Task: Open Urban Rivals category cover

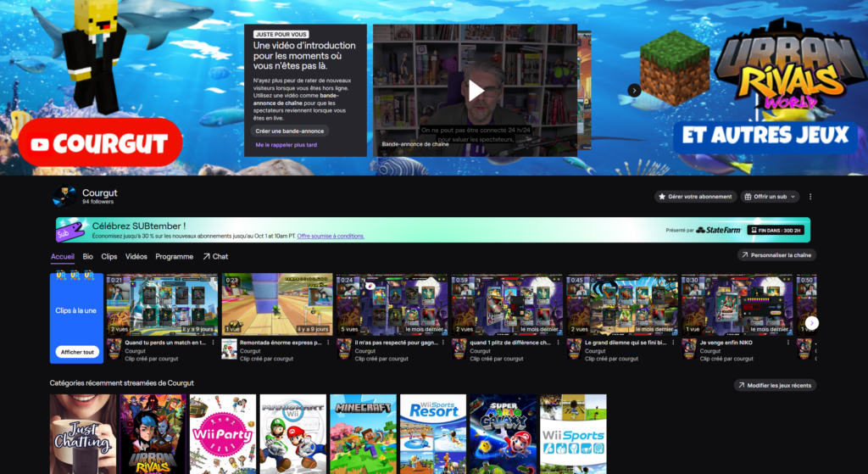Action: [x=153, y=434]
